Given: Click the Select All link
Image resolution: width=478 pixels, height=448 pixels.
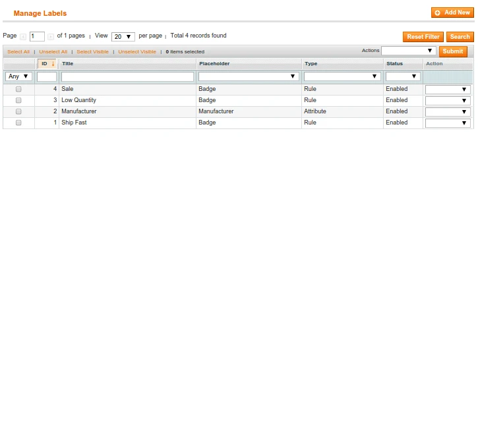Looking at the screenshot, I should [x=18, y=51].
